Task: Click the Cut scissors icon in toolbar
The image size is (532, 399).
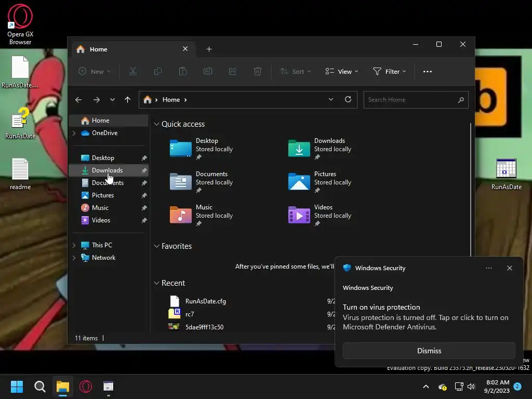Action: 132,71
